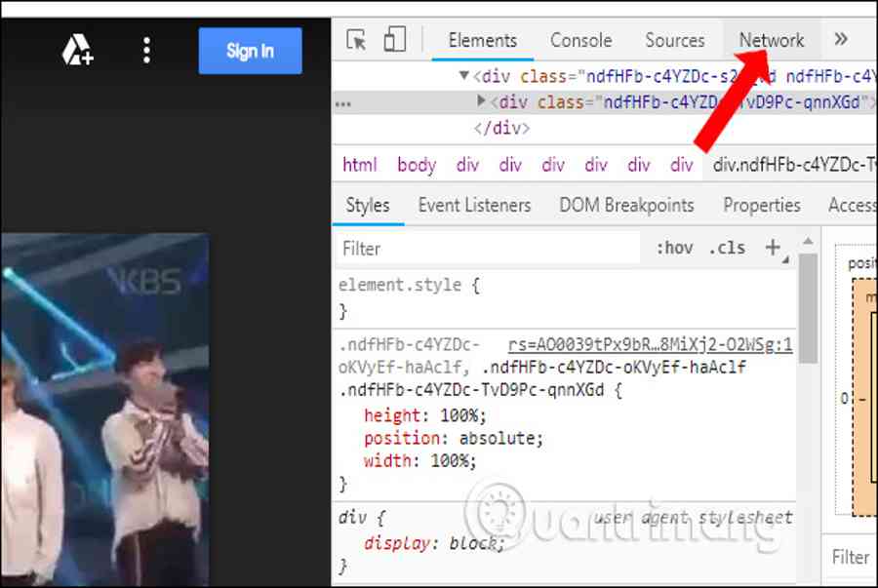This screenshot has width=878, height=588.
Task: Switch to the Console tab
Action: point(580,40)
